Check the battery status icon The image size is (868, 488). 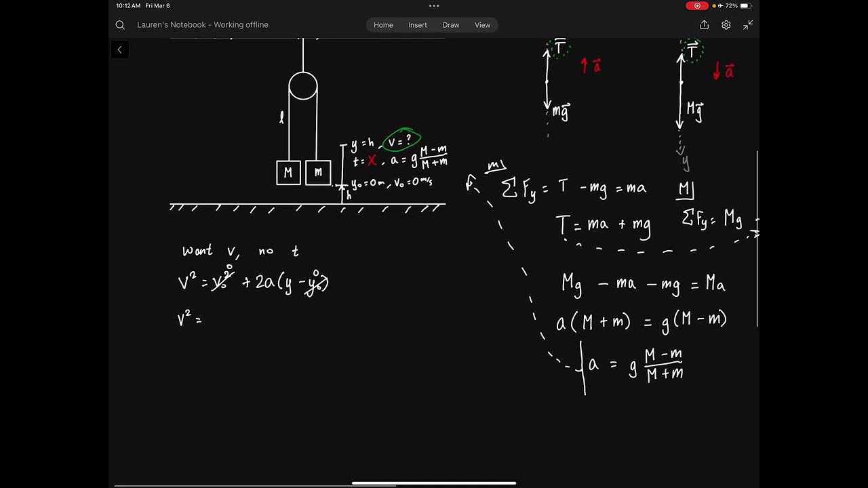pyautogui.click(x=745, y=5)
